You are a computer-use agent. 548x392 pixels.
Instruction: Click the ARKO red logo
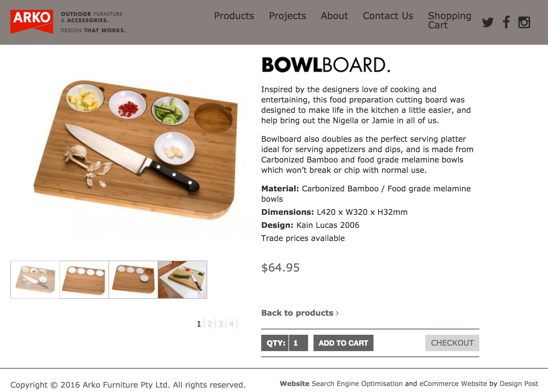pyautogui.click(x=32, y=22)
